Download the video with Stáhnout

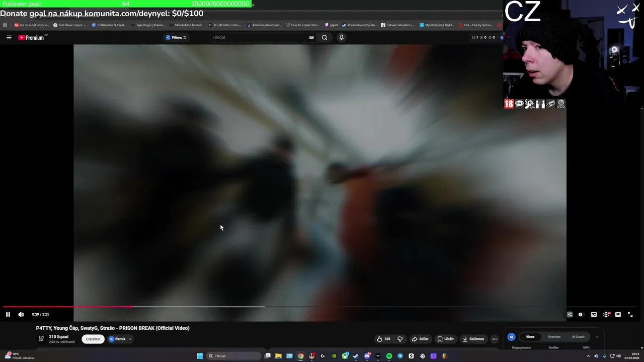click(x=473, y=339)
